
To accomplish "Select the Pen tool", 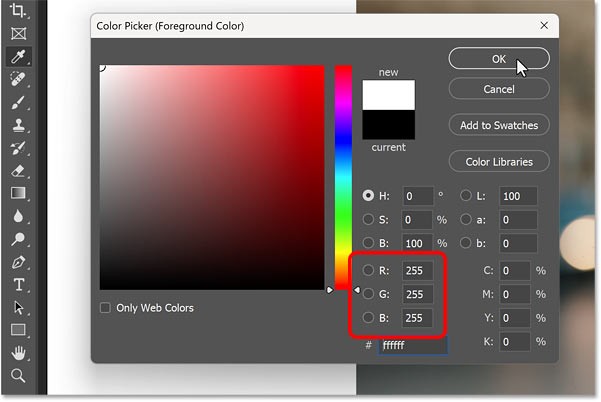I will coord(18,262).
